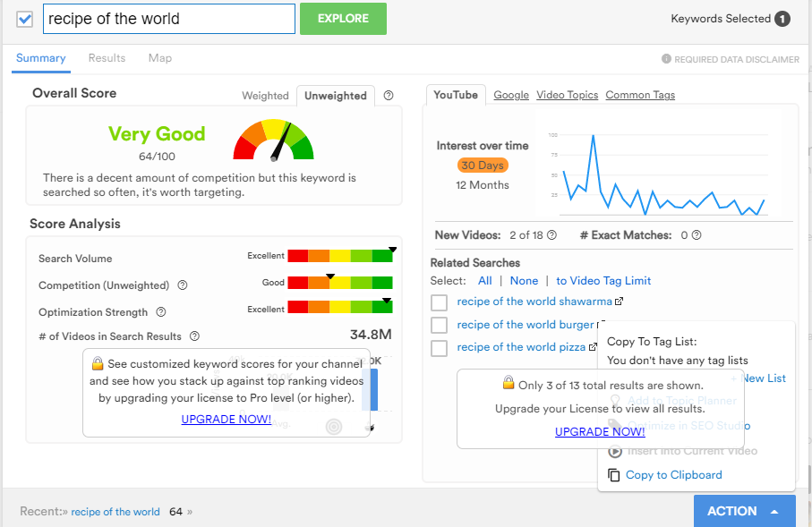The height and width of the screenshot is (527, 812).
Task: Open the Common Tags tab
Action: click(x=640, y=95)
